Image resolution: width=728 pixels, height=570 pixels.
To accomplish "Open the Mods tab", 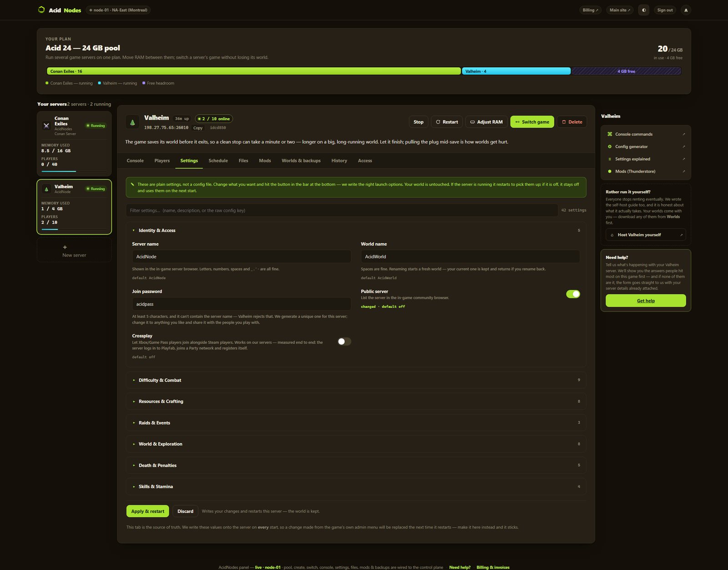I will click(265, 161).
